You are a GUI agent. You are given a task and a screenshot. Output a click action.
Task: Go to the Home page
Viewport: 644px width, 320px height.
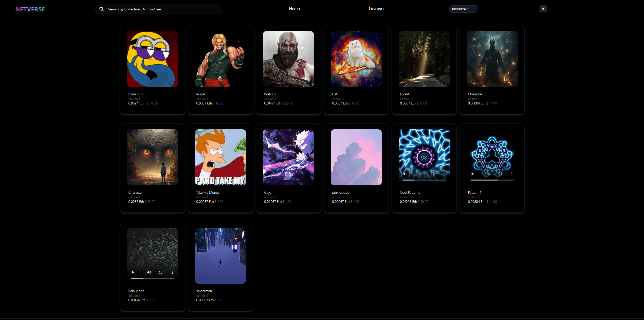click(294, 9)
